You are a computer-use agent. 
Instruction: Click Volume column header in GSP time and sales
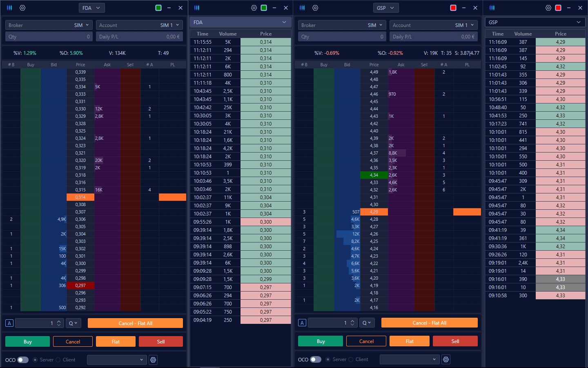click(523, 34)
